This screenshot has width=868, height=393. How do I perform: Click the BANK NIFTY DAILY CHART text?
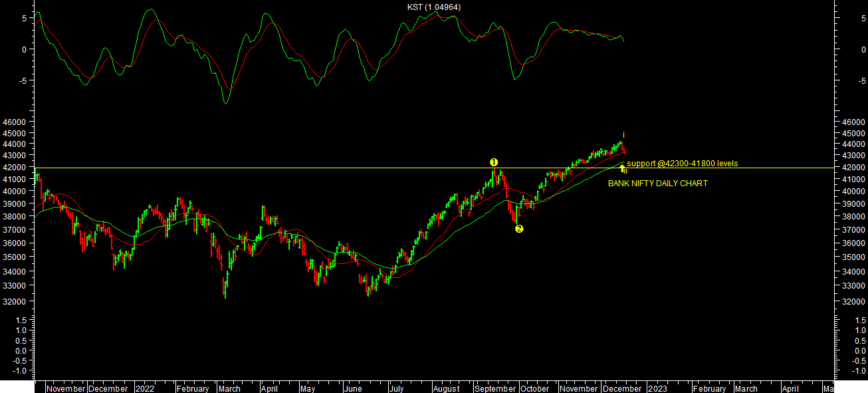pyautogui.click(x=657, y=184)
